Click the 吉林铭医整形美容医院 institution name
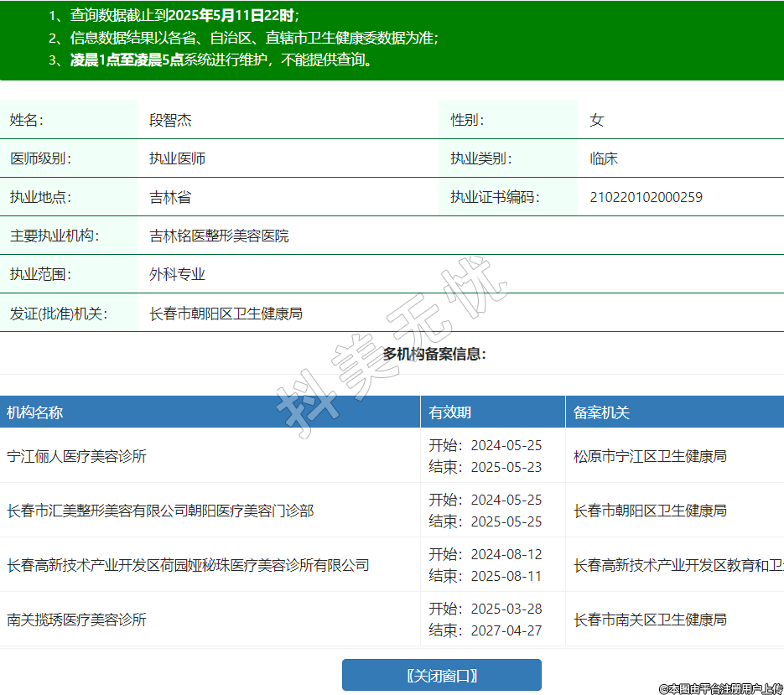The height and width of the screenshot is (695, 784). 219,236
